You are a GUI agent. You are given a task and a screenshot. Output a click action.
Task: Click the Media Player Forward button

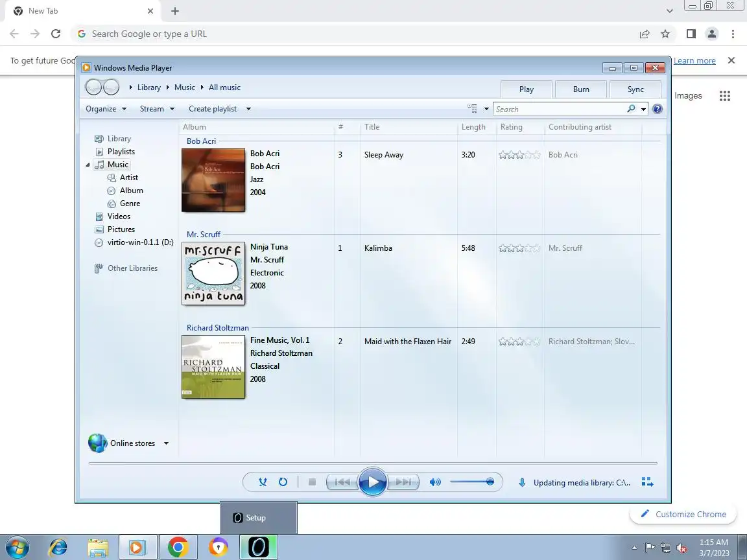(111, 87)
